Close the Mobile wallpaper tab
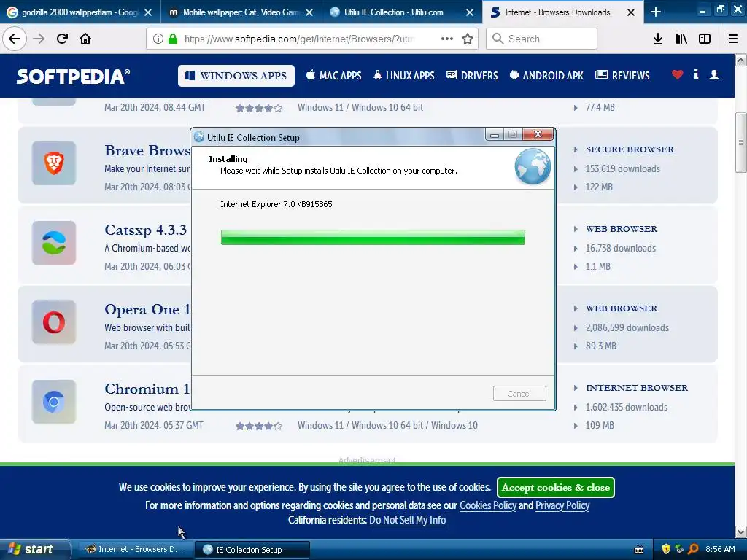This screenshot has width=747, height=560. (309, 12)
